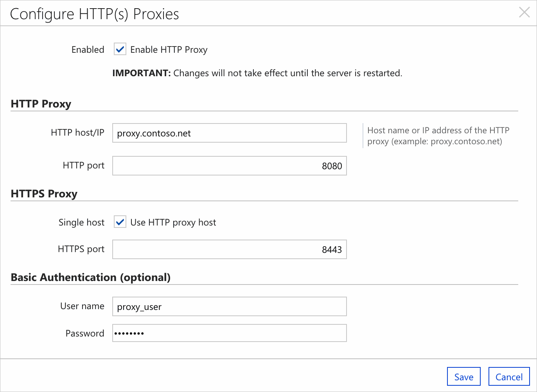Viewport: 537px width, 392px height.
Task: Uncheck the Use HTTP proxy host checkbox
Action: [x=120, y=222]
